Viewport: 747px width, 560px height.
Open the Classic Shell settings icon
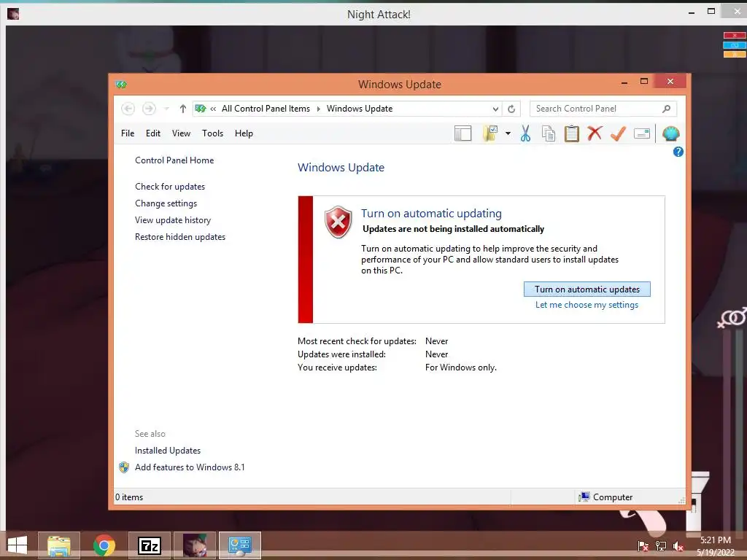point(671,134)
